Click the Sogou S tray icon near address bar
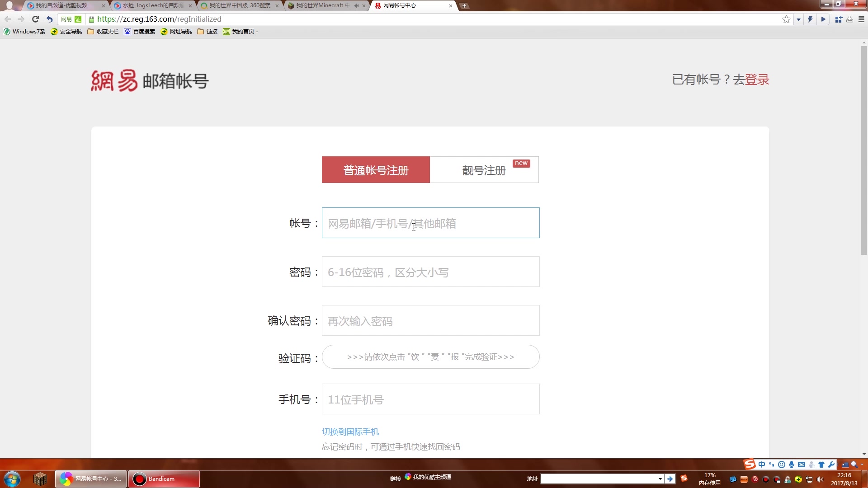This screenshot has width=868, height=488. 684,478
